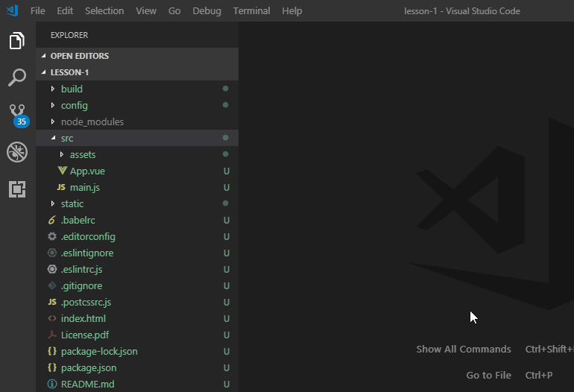Open README.md in the explorer
Screen dimensions: 574x392
[x=87, y=385]
